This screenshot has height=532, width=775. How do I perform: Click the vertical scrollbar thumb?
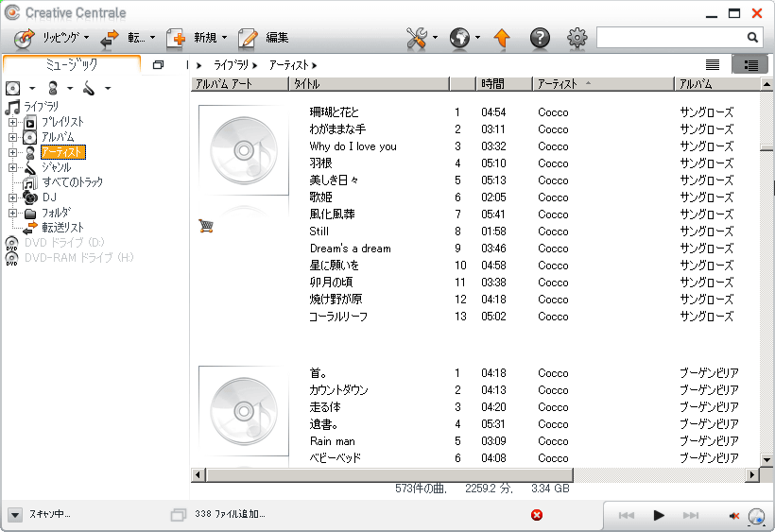[x=766, y=147]
